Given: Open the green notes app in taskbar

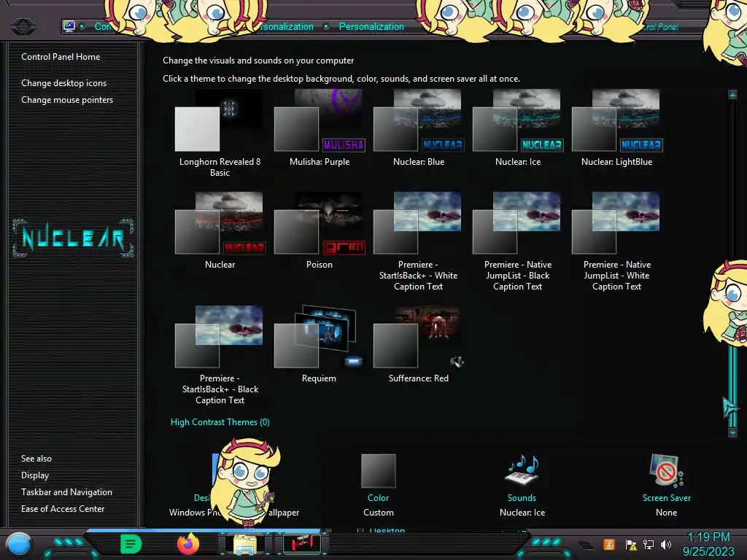Looking at the screenshot, I should click(x=131, y=544).
